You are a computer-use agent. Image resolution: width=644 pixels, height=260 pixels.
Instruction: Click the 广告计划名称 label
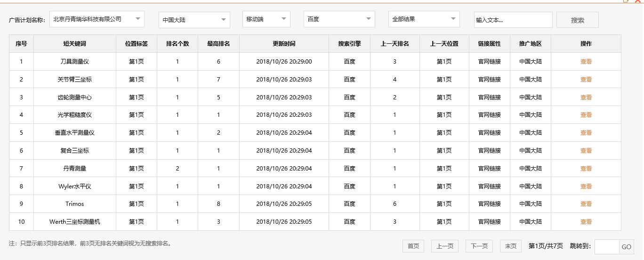pos(27,20)
